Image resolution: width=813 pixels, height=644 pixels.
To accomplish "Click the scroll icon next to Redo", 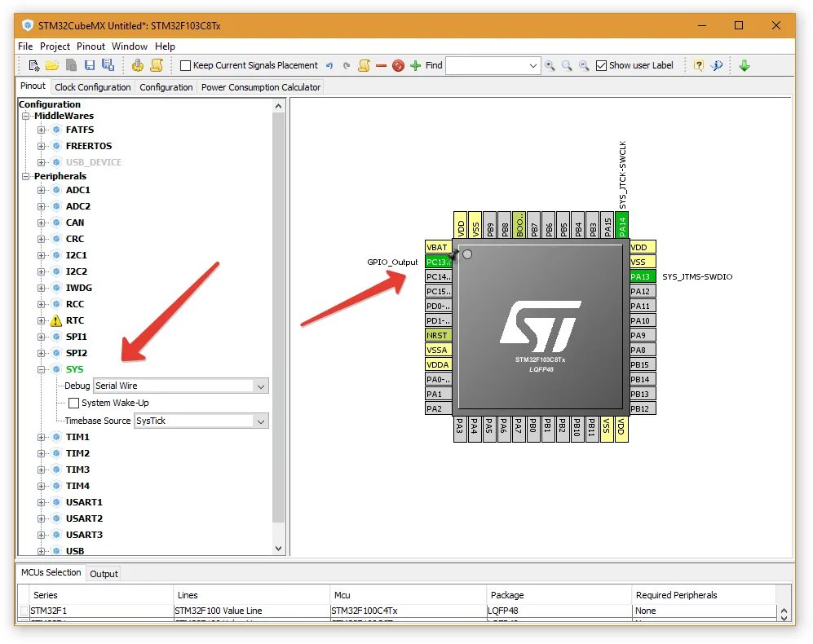I will pyautogui.click(x=364, y=65).
